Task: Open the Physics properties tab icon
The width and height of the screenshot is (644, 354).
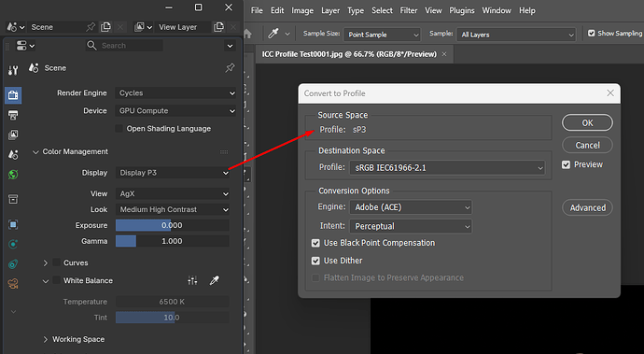Action: (x=13, y=244)
